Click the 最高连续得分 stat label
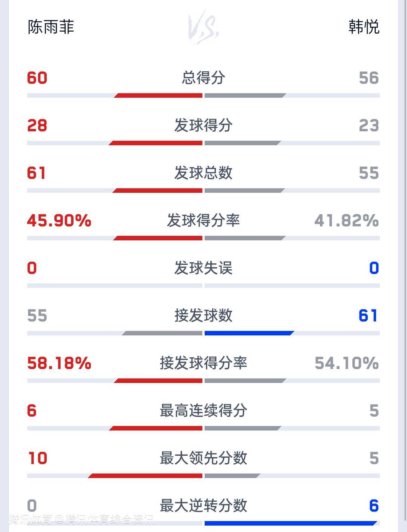Viewport: 407px width, 532px height. 203,411
